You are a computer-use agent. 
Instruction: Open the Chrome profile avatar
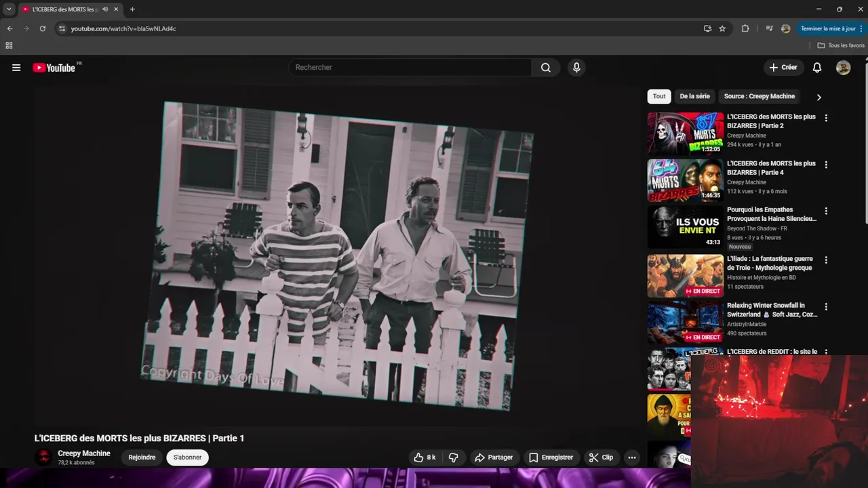click(x=785, y=28)
